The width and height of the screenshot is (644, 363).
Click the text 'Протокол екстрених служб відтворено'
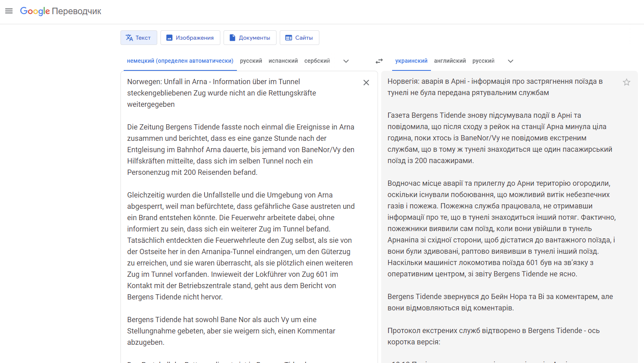coord(494,336)
